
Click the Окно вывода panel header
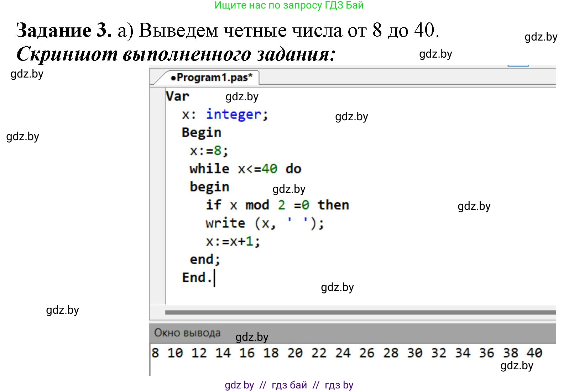pyautogui.click(x=187, y=333)
